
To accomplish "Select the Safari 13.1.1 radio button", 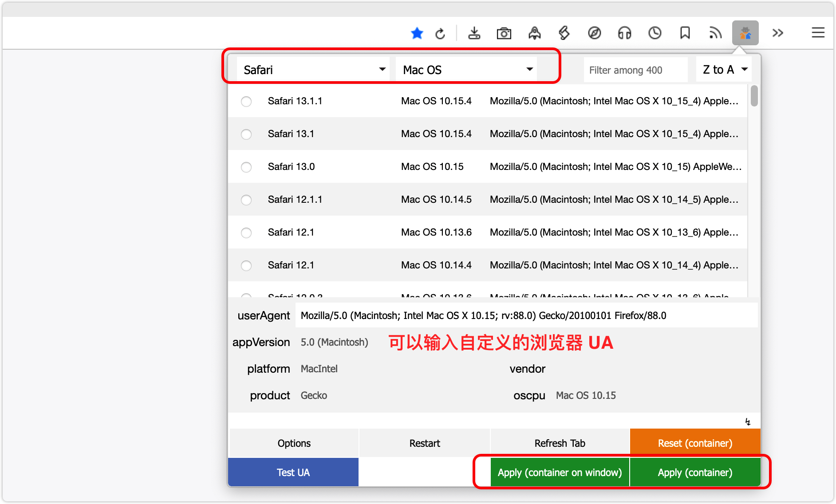I will [246, 101].
